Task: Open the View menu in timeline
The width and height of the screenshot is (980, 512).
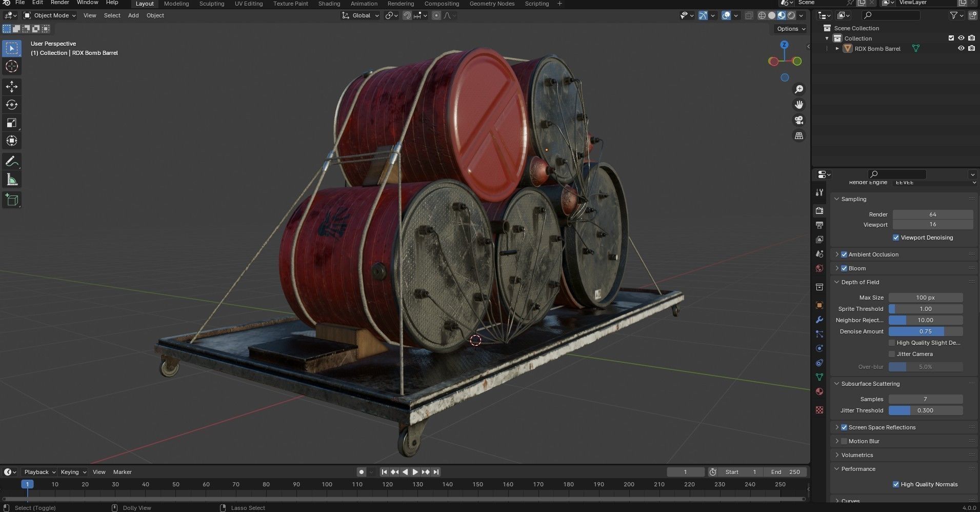Action: point(99,472)
